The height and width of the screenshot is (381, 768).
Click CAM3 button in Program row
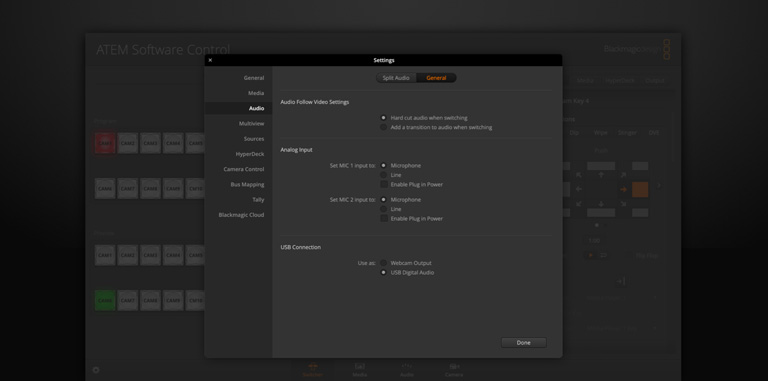[x=150, y=143]
